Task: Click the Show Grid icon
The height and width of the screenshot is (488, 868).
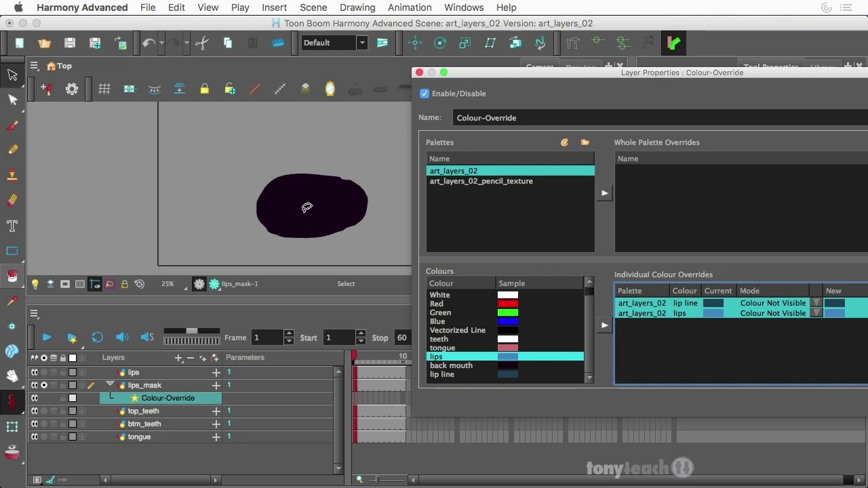Action: click(104, 89)
